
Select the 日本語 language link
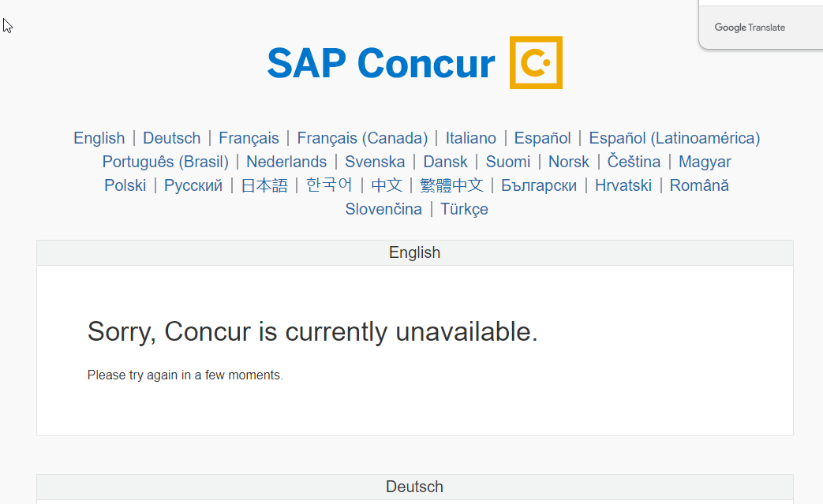pyautogui.click(x=264, y=185)
